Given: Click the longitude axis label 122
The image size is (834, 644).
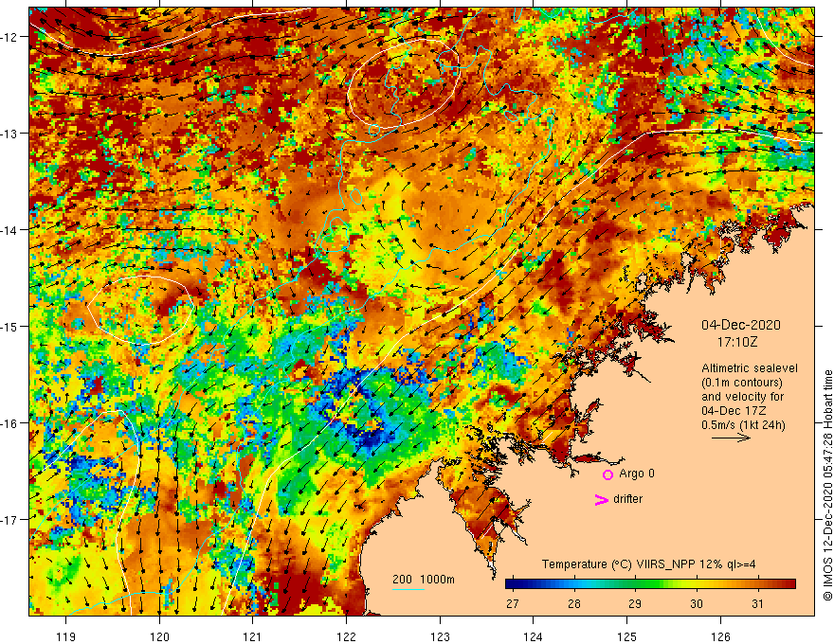Looking at the screenshot, I should pos(346,636).
